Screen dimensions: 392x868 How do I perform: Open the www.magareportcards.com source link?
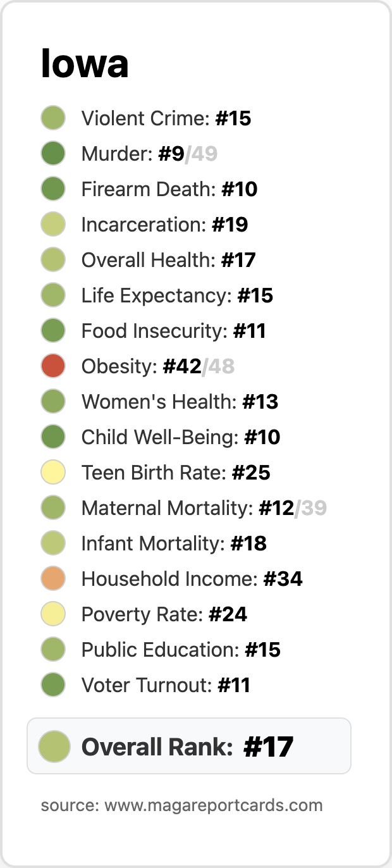pyautogui.click(x=214, y=805)
